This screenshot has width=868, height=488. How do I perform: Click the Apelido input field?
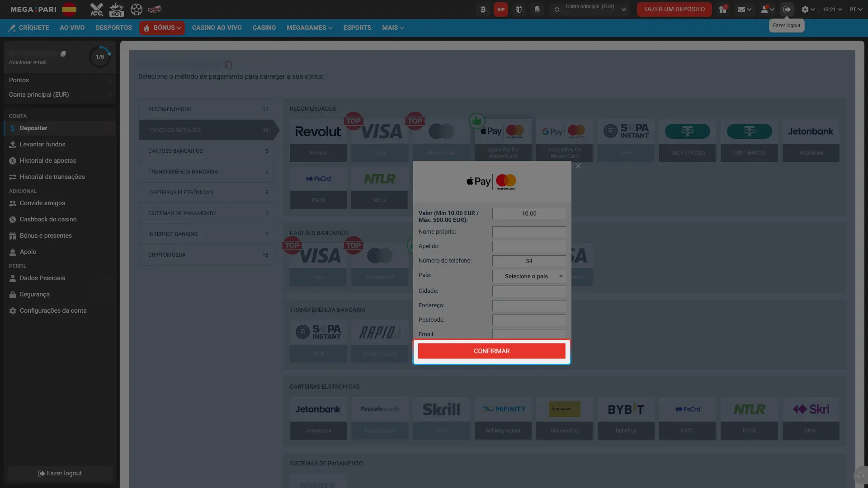click(x=529, y=247)
